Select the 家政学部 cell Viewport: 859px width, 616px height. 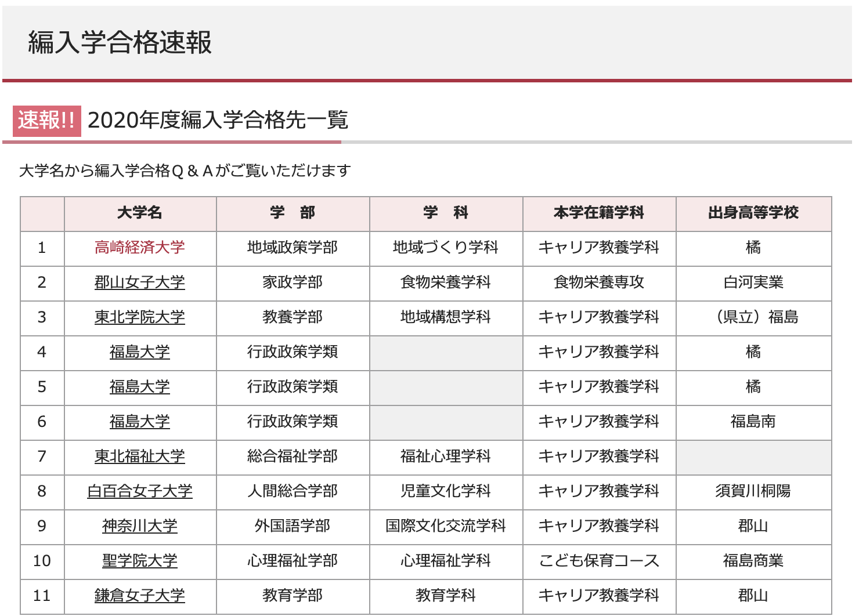[x=293, y=282]
